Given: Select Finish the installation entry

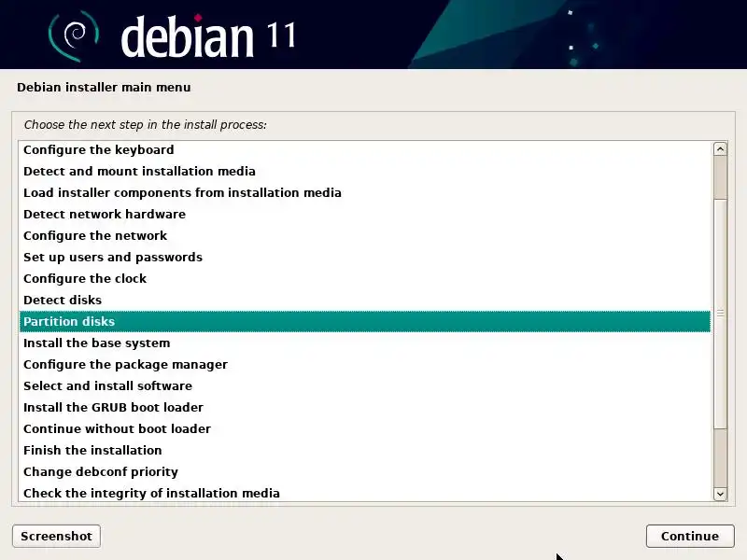Looking at the screenshot, I should (365, 450).
